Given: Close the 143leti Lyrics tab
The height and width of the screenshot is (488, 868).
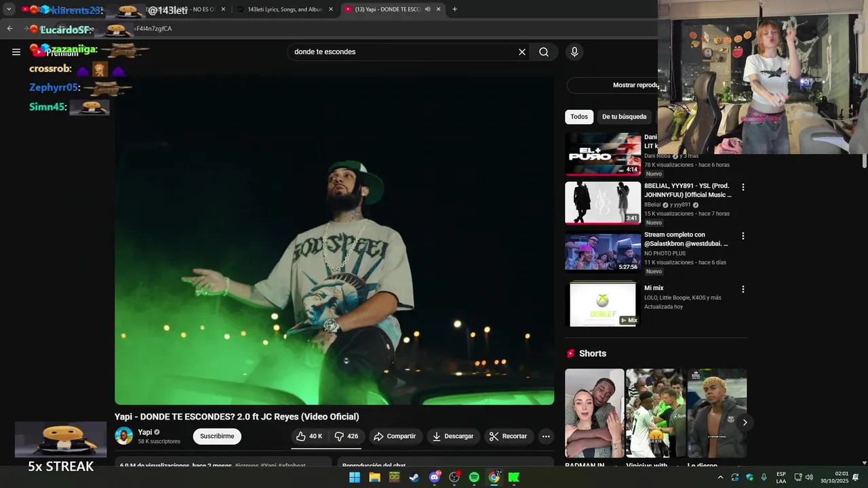Looking at the screenshot, I should tap(331, 9).
